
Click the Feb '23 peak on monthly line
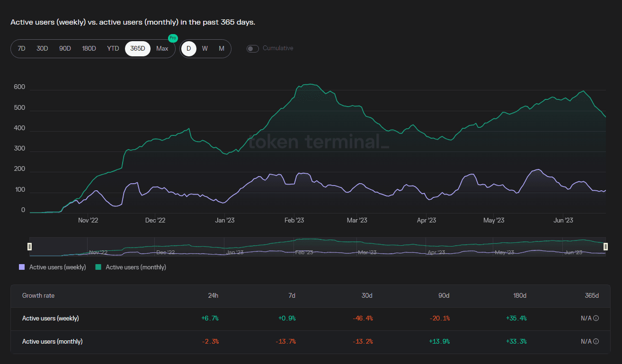point(309,84)
